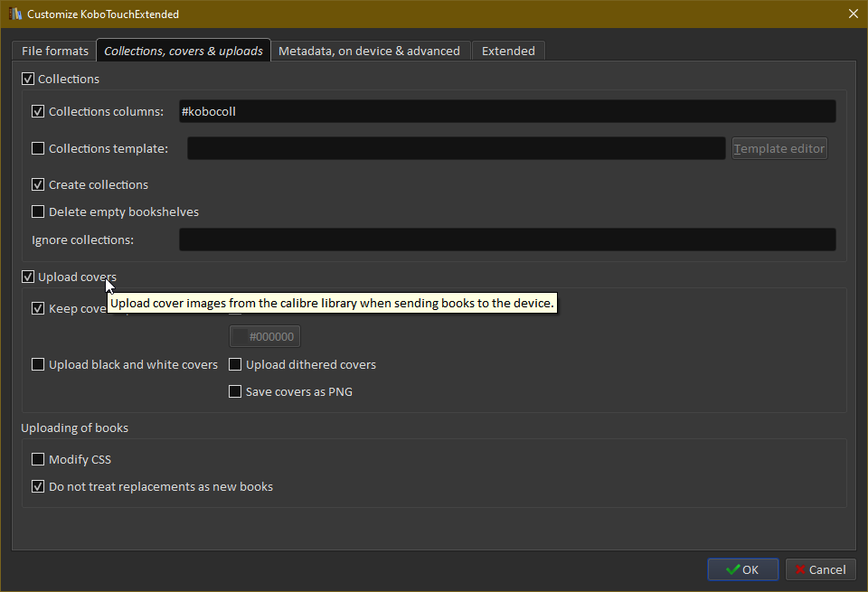Dismiss dialog with Cancel button
Viewport: 868px width, 592px height.
820,569
